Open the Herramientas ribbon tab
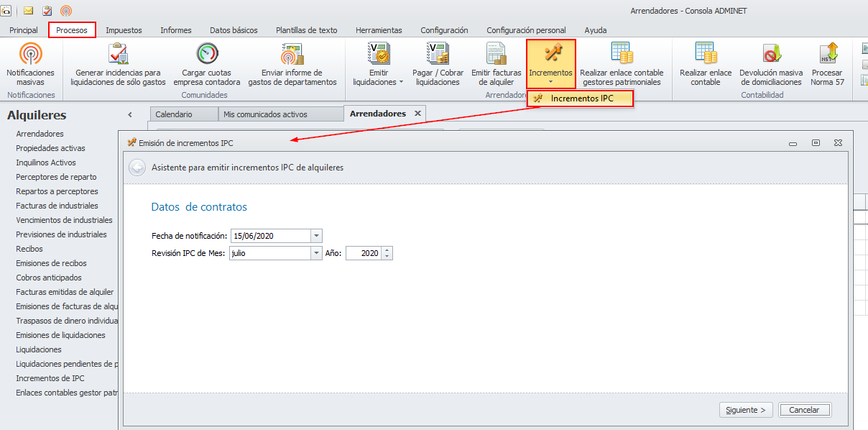 point(379,30)
